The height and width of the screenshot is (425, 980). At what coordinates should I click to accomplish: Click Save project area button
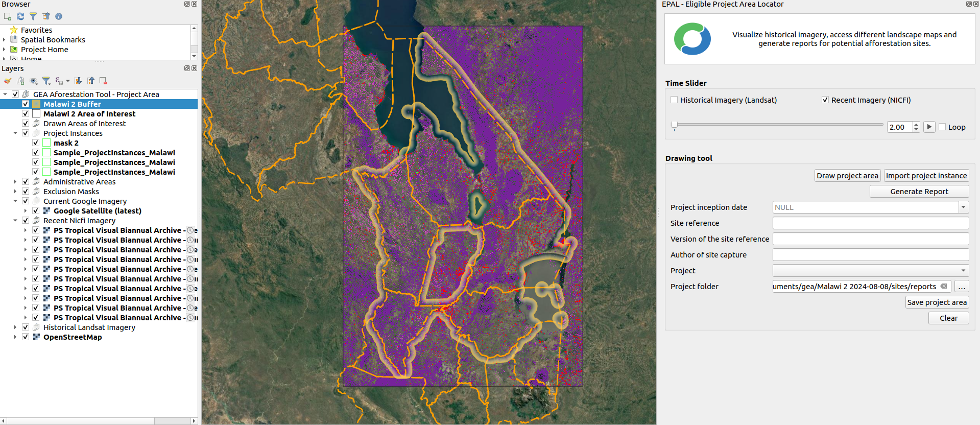(937, 302)
